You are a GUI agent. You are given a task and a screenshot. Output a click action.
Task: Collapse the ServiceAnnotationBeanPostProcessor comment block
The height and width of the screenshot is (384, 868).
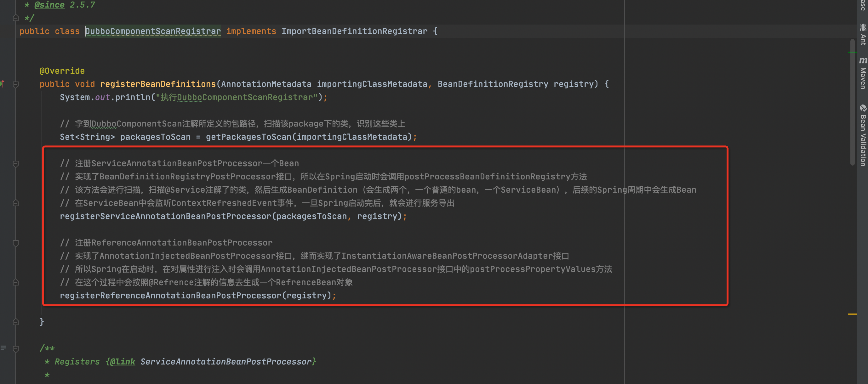click(15, 164)
